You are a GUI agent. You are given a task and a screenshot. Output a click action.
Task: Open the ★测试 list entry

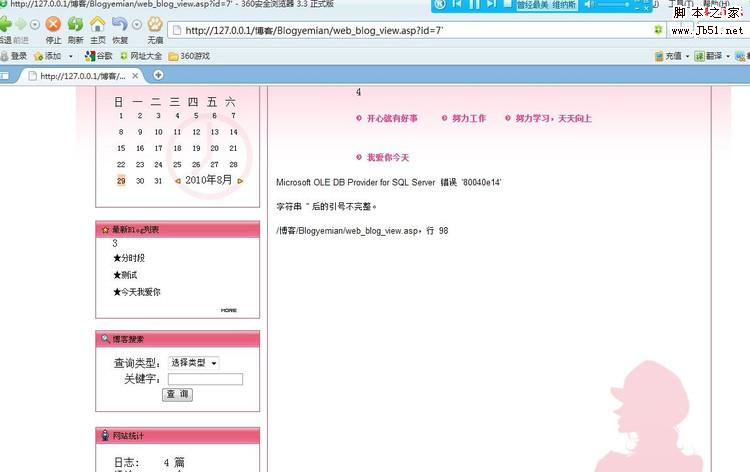coord(125,275)
